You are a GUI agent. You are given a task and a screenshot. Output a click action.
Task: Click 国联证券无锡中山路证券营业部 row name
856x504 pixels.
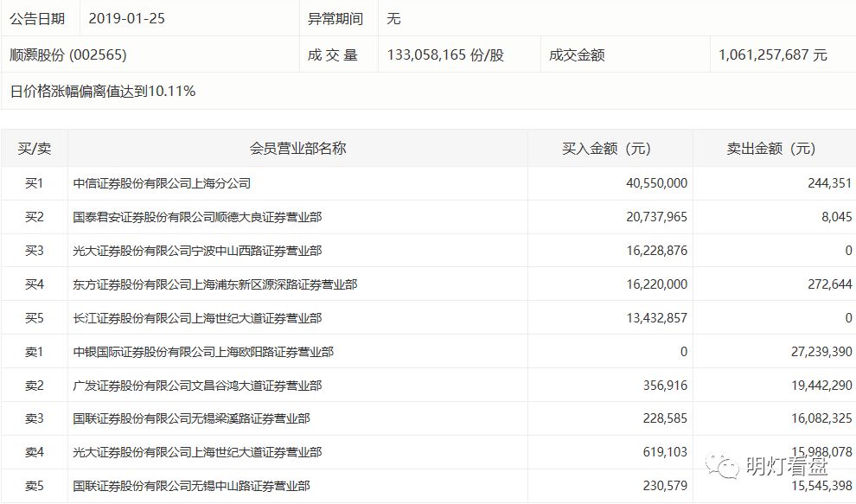(x=192, y=486)
